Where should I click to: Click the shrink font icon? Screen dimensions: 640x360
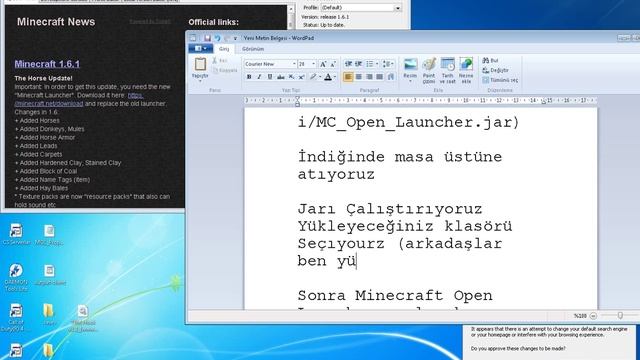(x=333, y=64)
